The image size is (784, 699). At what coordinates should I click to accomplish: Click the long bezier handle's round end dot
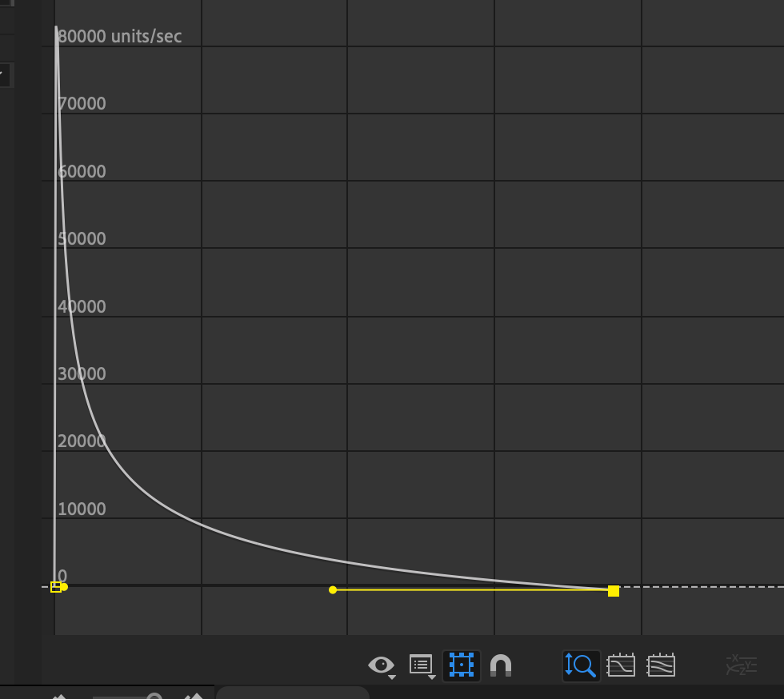[333, 590]
